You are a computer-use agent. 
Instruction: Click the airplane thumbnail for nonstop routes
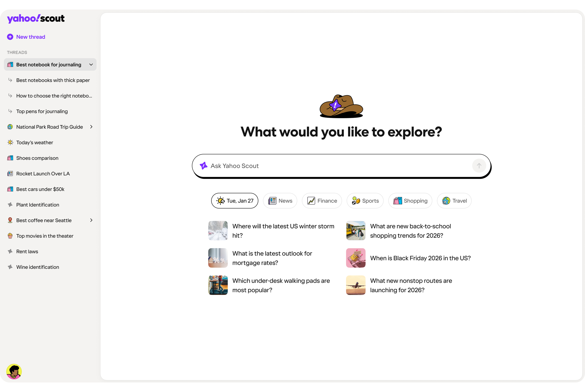point(356,285)
